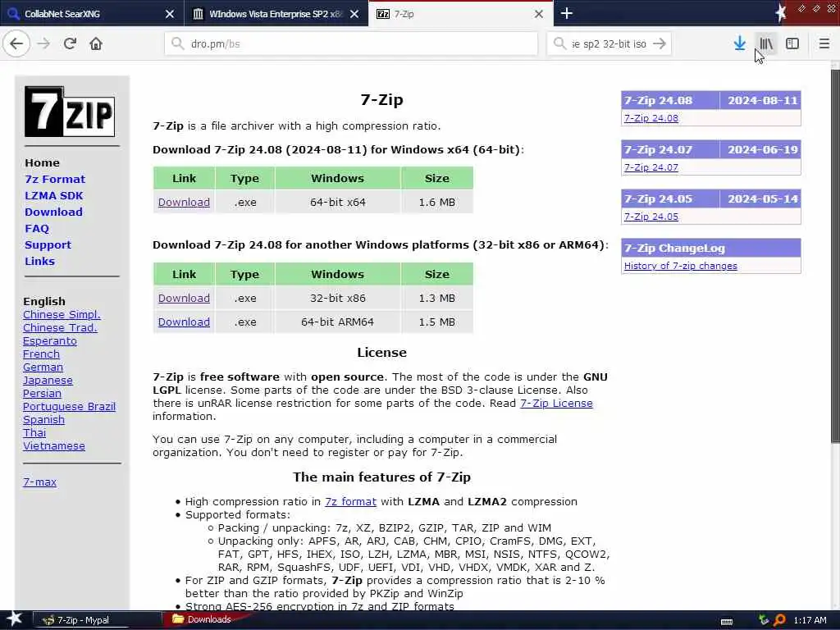
Task: Click the search go arrow
Action: (x=660, y=43)
